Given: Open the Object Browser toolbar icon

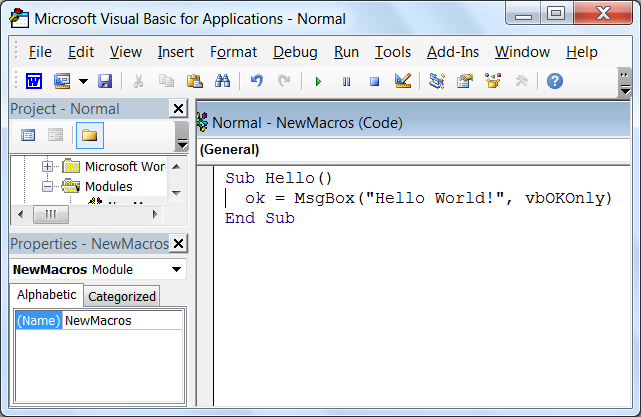Looking at the screenshot, I should click(493, 81).
